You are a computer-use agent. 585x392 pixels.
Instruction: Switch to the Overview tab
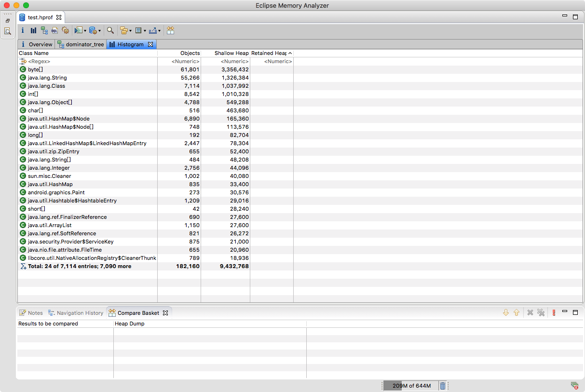click(x=36, y=44)
